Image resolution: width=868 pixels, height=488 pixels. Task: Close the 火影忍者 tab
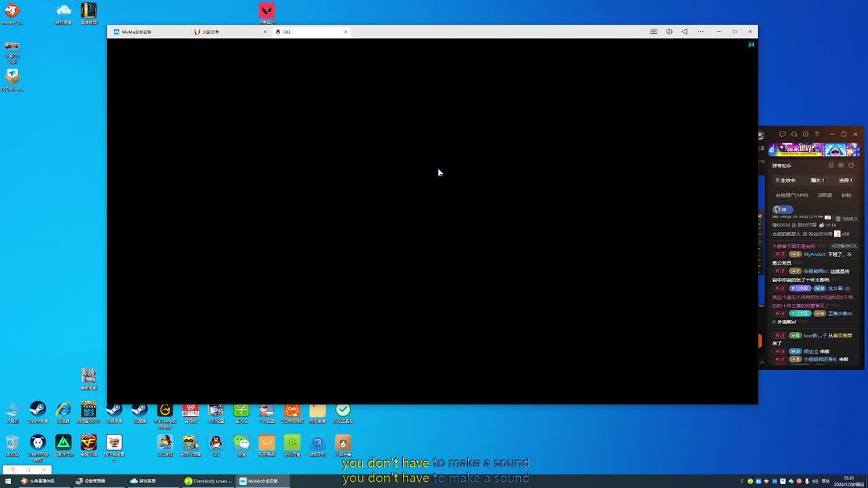pos(265,32)
